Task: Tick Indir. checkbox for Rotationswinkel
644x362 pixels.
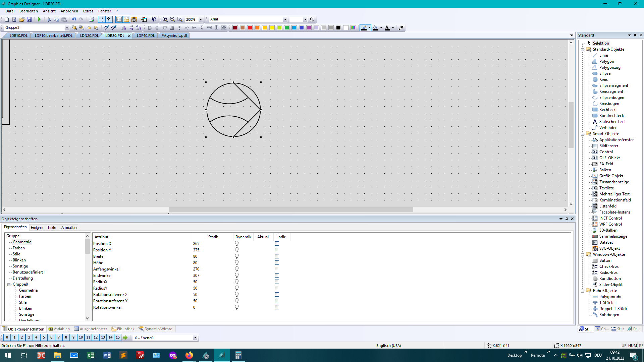Action: click(277, 307)
